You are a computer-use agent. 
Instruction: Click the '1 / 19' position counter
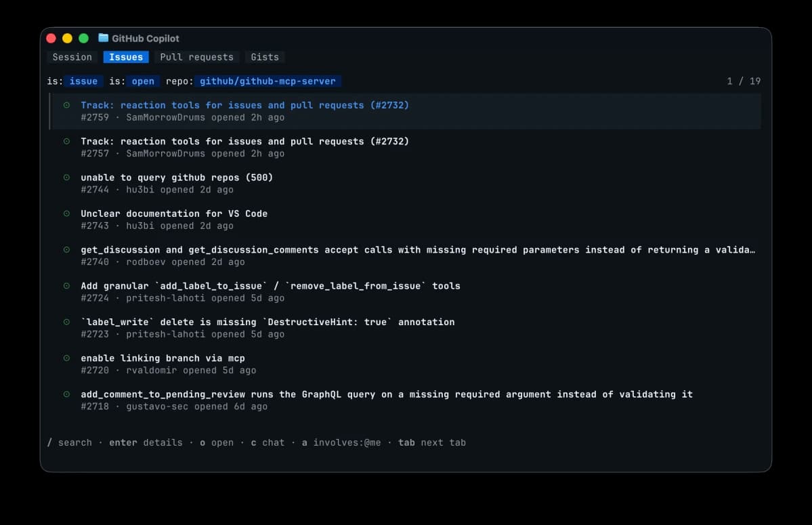[744, 81]
